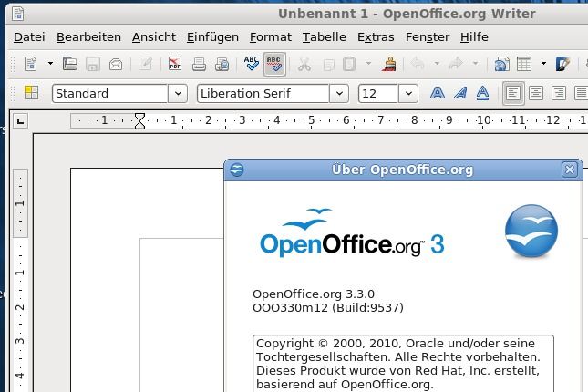Click the OOO330m12 (Build:9537) text
588x392 pixels.
pos(328,308)
